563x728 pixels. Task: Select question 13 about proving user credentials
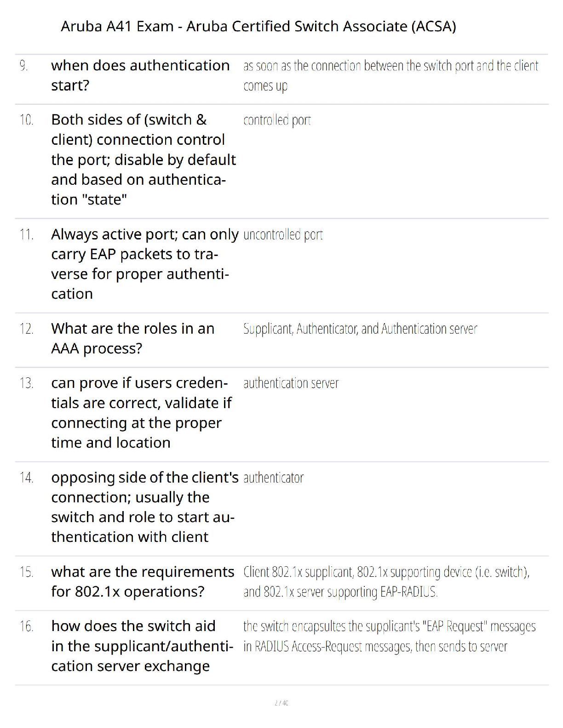tap(141, 413)
